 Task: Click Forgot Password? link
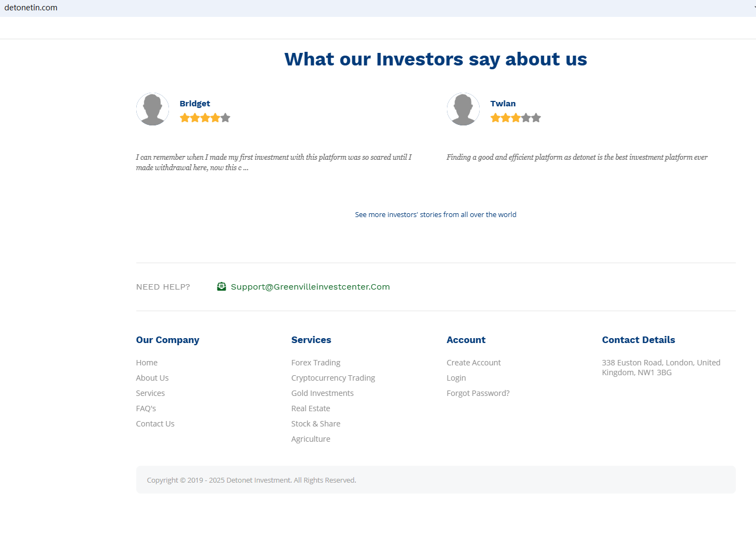click(478, 393)
